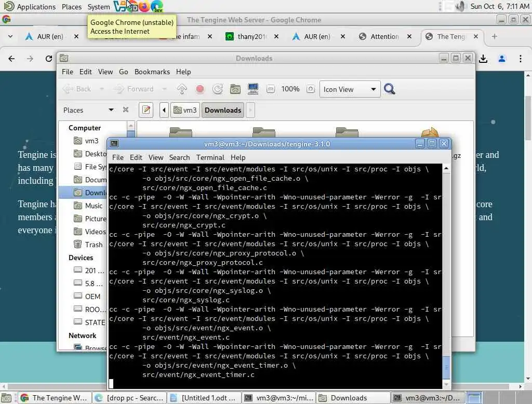Image resolution: width=532 pixels, height=404 pixels.
Task: Close the Attention Chrome tab
Action: pyautogui.click(x=409, y=36)
